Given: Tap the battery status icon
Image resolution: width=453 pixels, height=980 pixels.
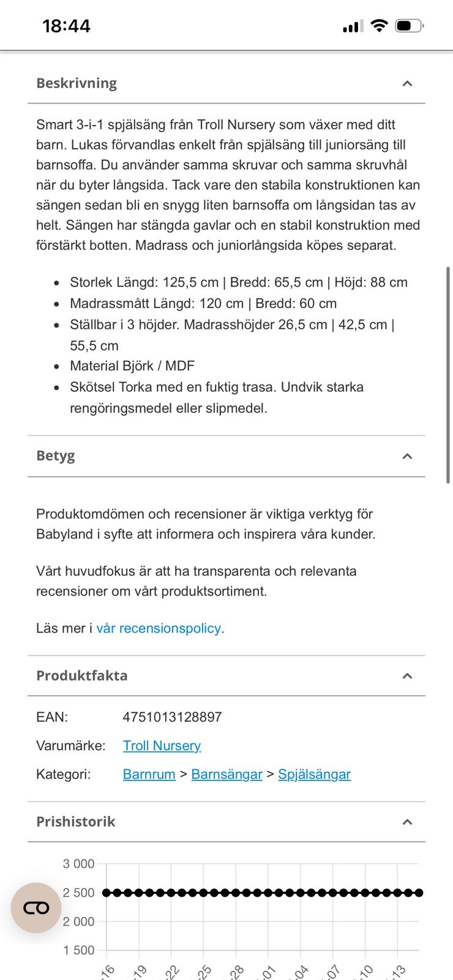Looking at the screenshot, I should click(x=410, y=26).
